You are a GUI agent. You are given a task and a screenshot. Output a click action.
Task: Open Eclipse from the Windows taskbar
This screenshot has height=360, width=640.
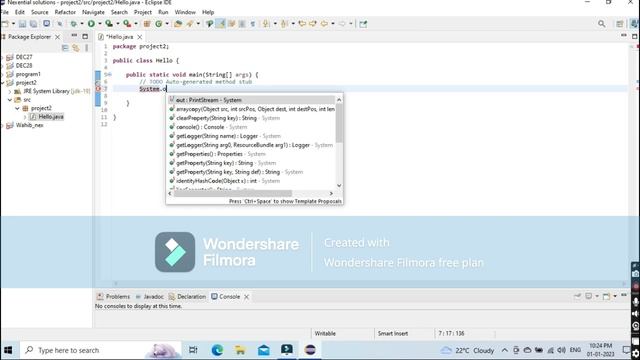310,350
